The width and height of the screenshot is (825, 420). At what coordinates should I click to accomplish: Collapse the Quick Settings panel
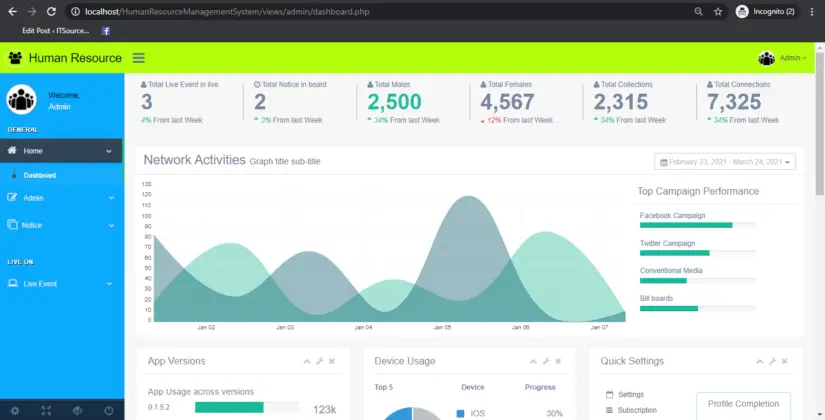tap(759, 361)
